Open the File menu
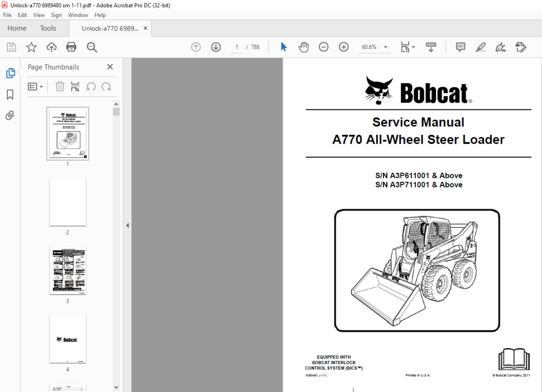542x392 pixels. (7, 15)
